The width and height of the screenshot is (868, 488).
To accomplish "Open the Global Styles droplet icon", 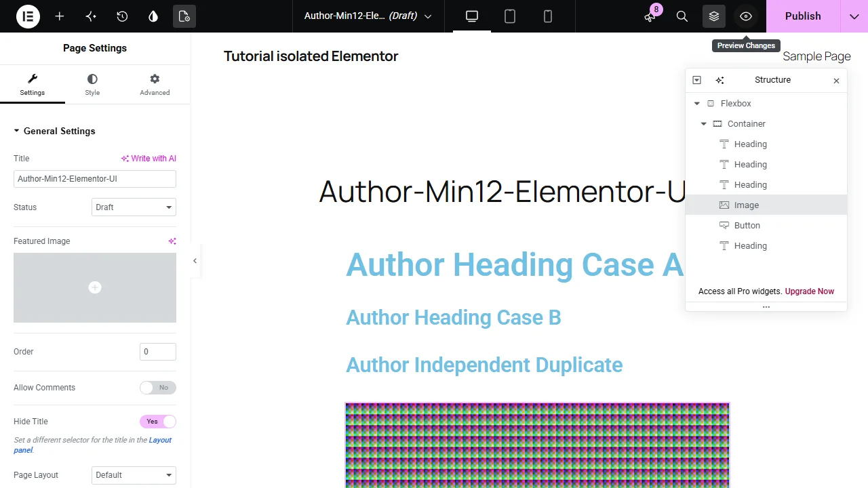I will click(x=153, y=16).
